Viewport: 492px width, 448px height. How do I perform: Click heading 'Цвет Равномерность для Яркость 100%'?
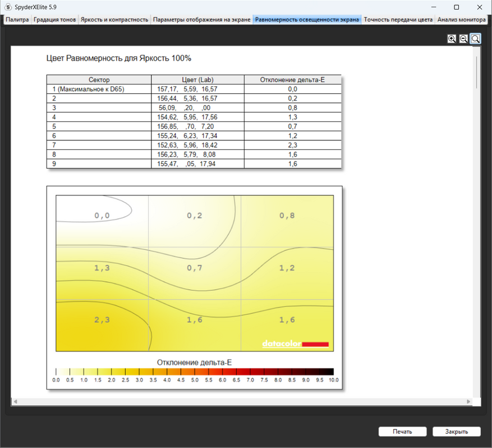(x=118, y=58)
